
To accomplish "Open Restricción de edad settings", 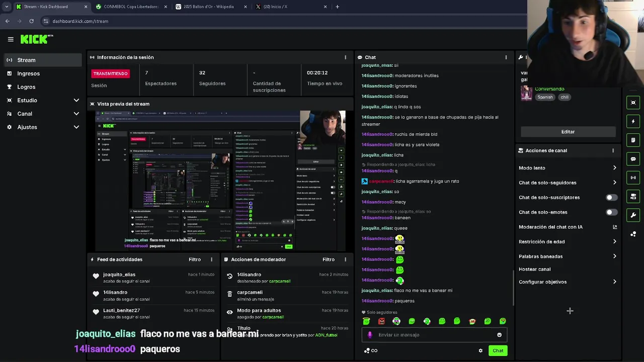I will click(568, 241).
